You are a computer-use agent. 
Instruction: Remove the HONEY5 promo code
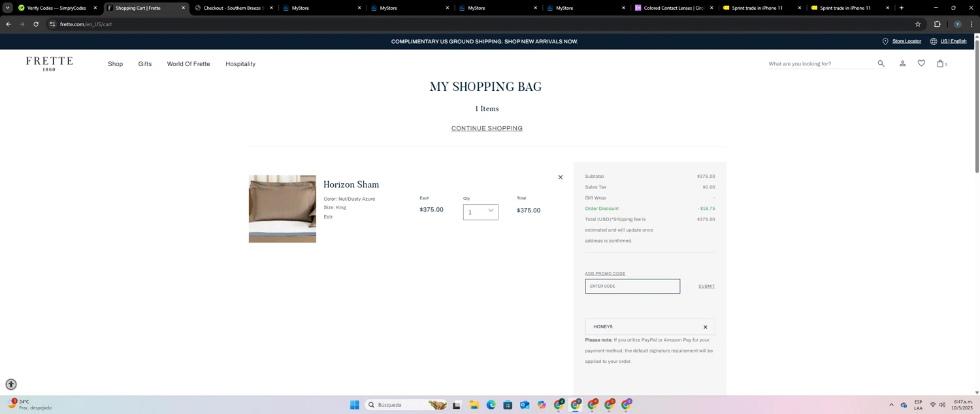click(705, 327)
